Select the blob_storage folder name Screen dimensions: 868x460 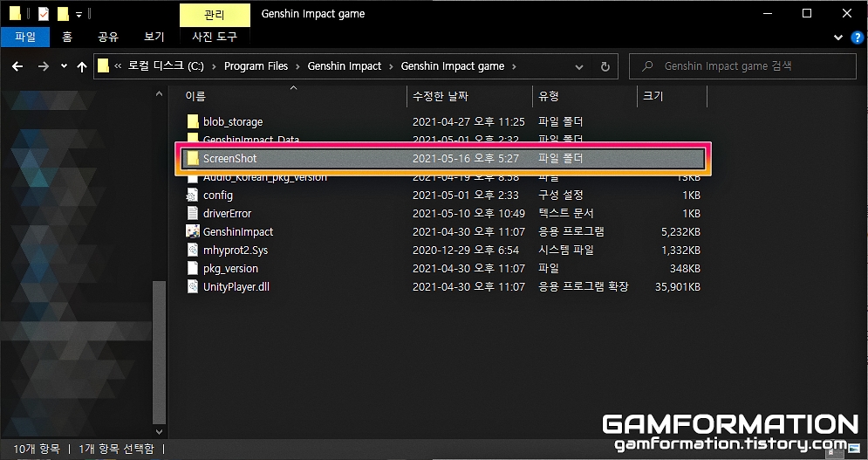point(233,122)
